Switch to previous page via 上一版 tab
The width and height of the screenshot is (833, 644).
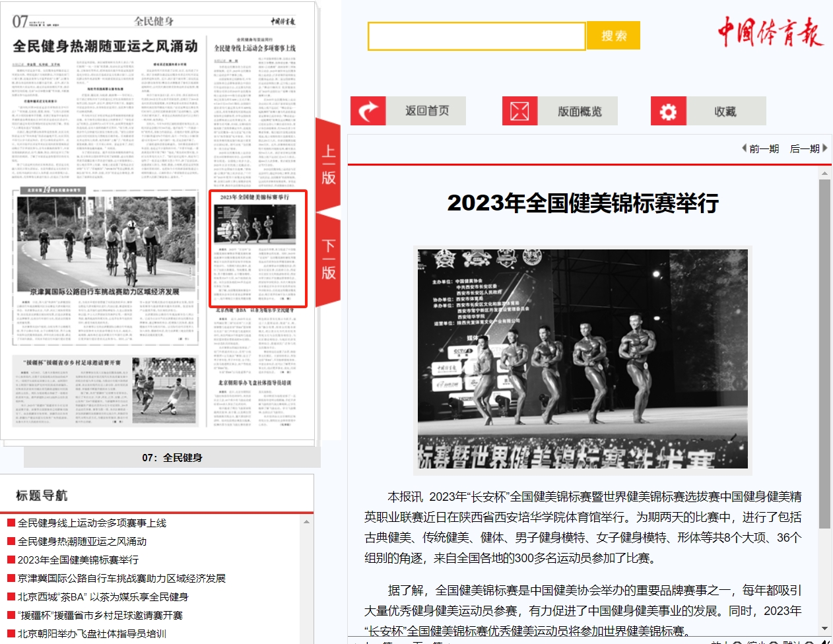coord(328,165)
